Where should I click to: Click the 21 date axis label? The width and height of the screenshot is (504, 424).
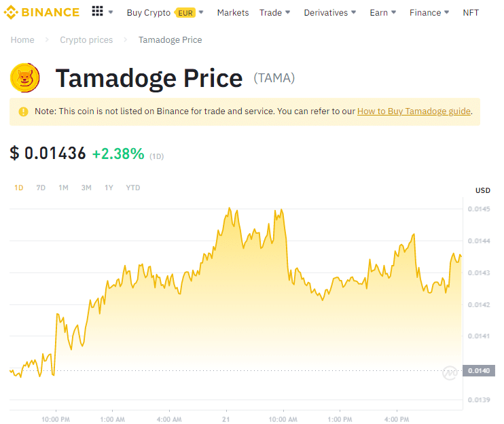click(x=226, y=419)
